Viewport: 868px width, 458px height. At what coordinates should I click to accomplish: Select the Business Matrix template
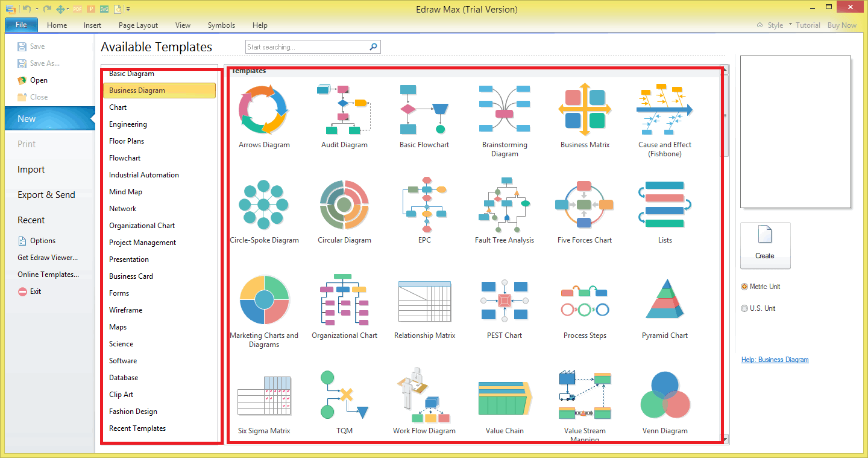(x=585, y=116)
